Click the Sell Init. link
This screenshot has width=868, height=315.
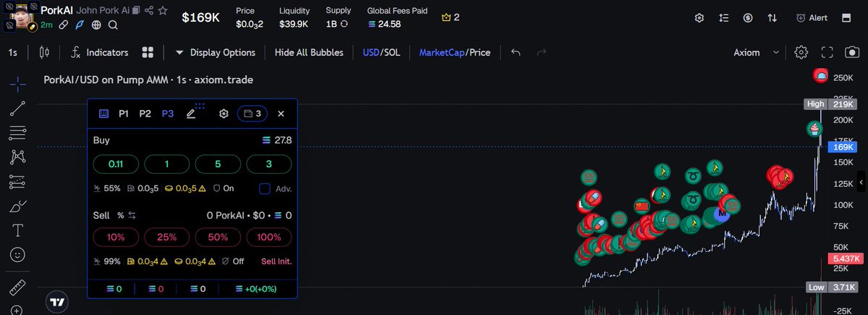click(x=276, y=261)
